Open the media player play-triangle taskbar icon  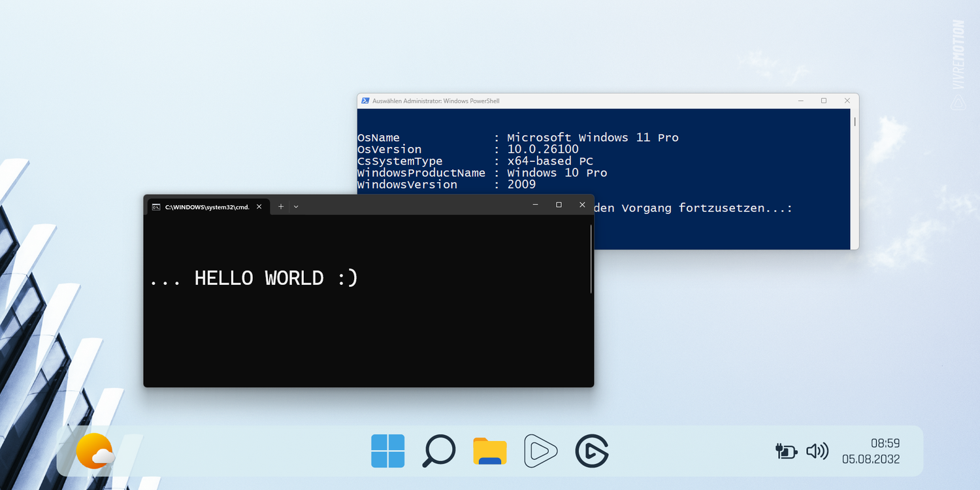541,451
